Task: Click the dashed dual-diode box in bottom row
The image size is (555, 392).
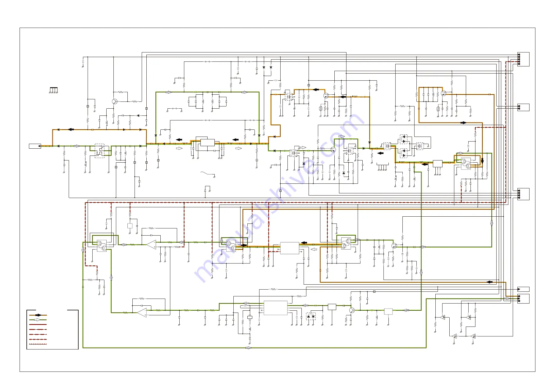Action: pyautogui.click(x=311, y=316)
